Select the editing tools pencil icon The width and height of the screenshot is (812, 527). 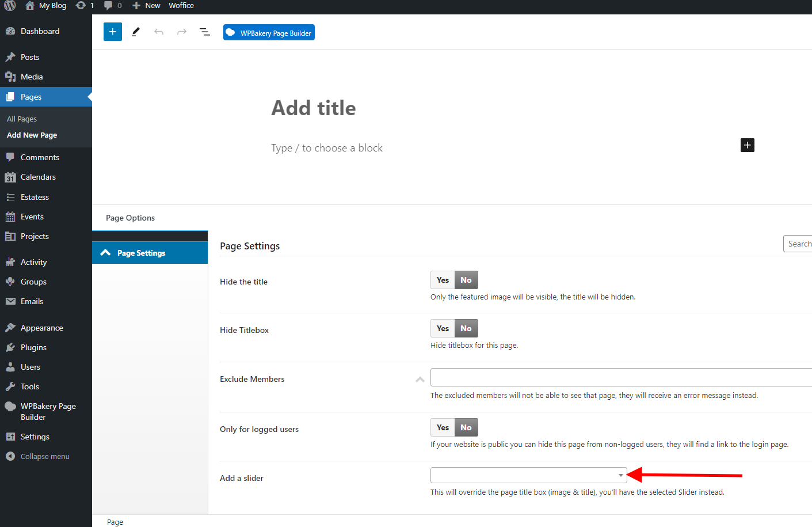(x=135, y=32)
